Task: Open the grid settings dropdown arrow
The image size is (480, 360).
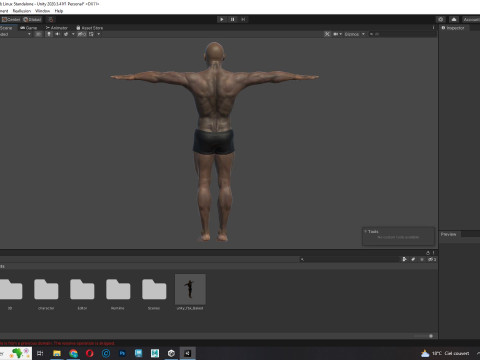Action: coord(98,34)
